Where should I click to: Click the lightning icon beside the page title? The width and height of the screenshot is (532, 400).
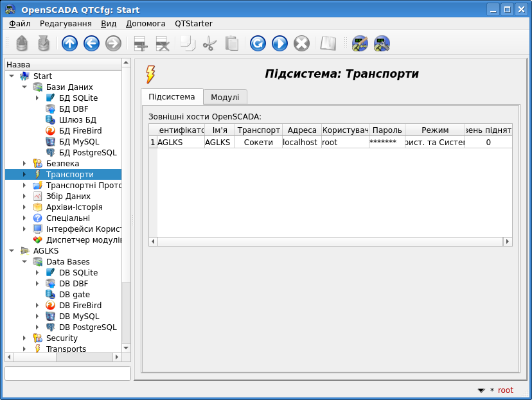[x=150, y=74]
